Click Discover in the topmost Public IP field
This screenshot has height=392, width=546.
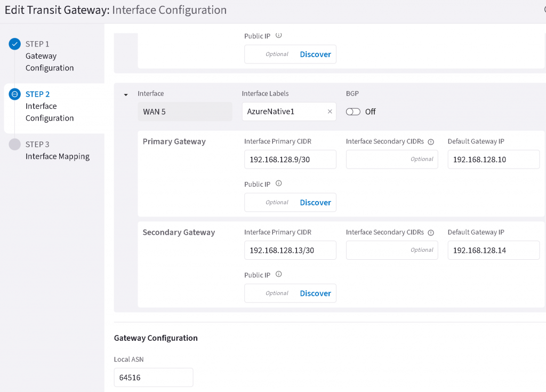coord(315,54)
